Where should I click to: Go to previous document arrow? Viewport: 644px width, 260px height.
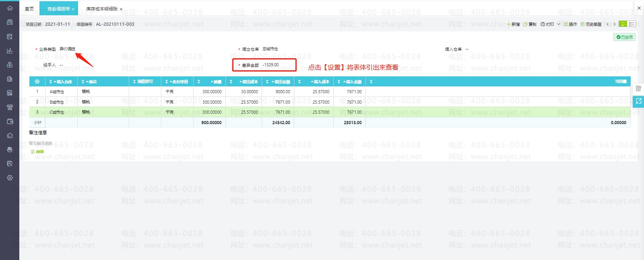(607, 24)
